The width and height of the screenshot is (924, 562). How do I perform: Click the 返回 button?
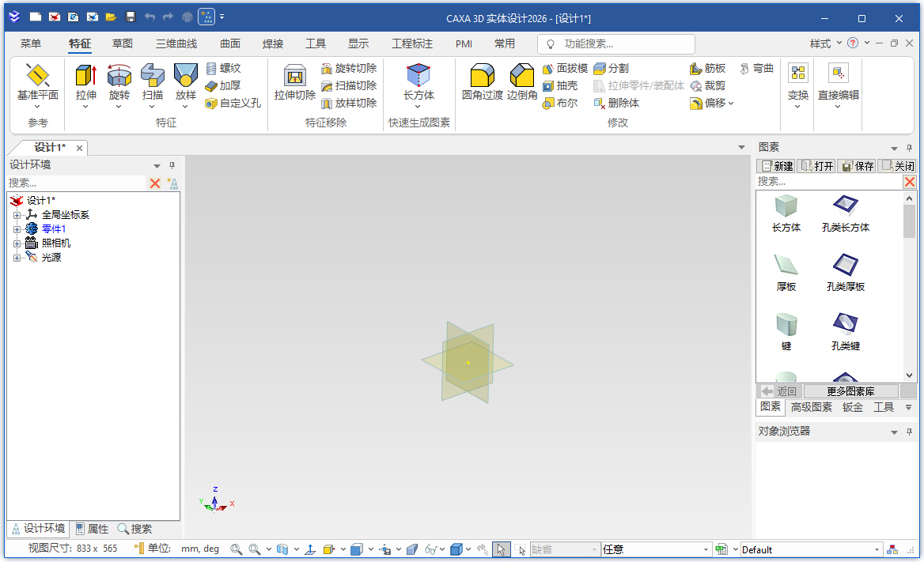tap(778, 391)
